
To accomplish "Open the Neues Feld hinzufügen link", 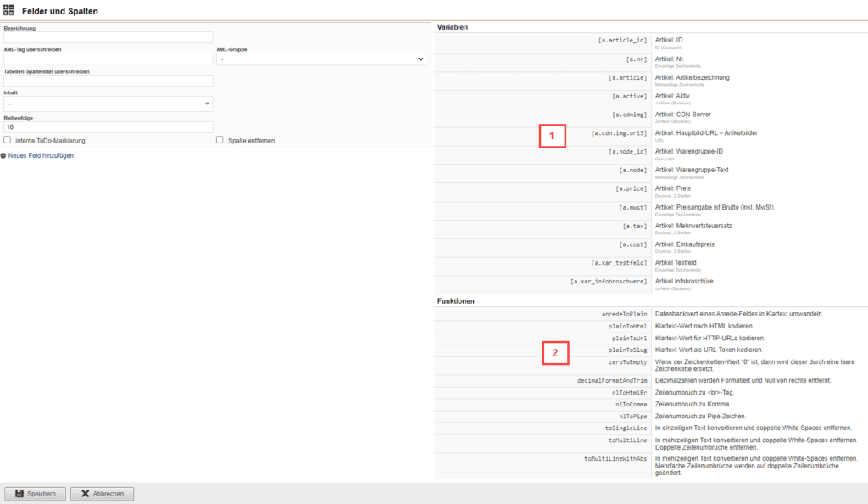I will [x=40, y=156].
